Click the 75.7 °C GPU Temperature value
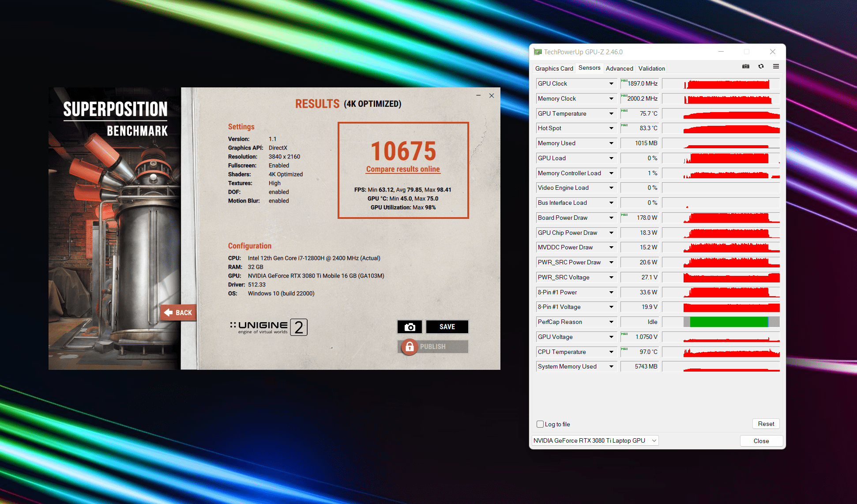The height and width of the screenshot is (504, 857). point(639,113)
